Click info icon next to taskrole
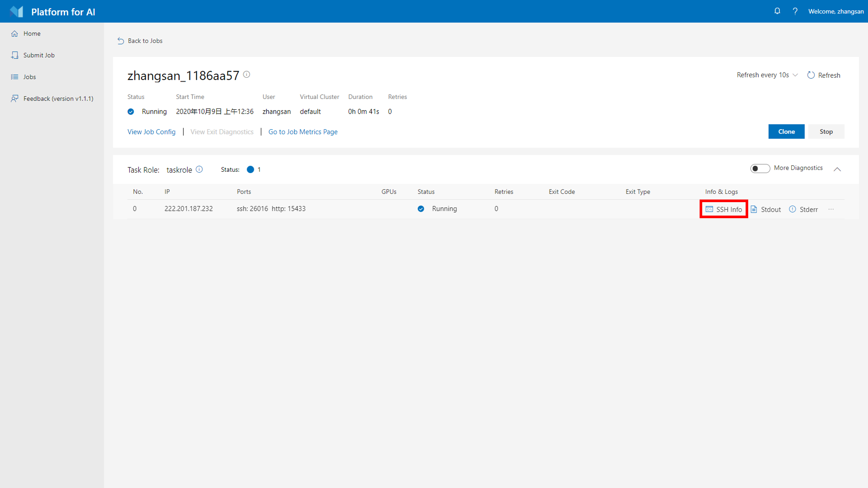868x488 pixels. (x=199, y=169)
